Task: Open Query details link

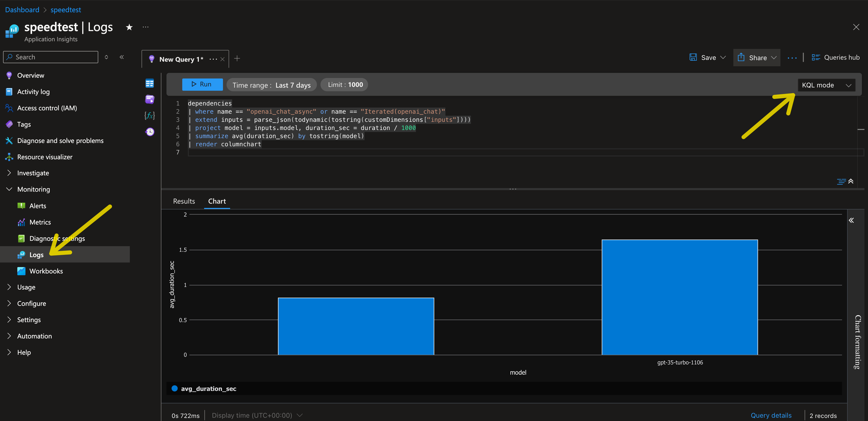Action: [771, 415]
